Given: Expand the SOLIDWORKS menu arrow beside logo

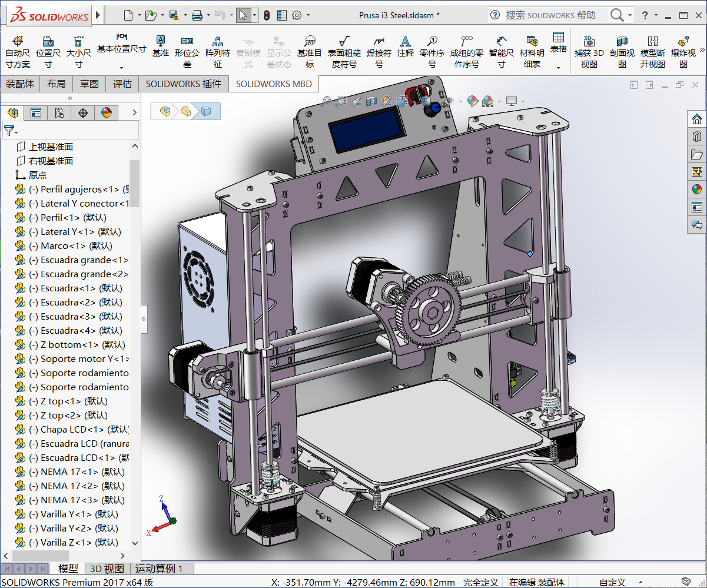Looking at the screenshot, I should (98, 14).
